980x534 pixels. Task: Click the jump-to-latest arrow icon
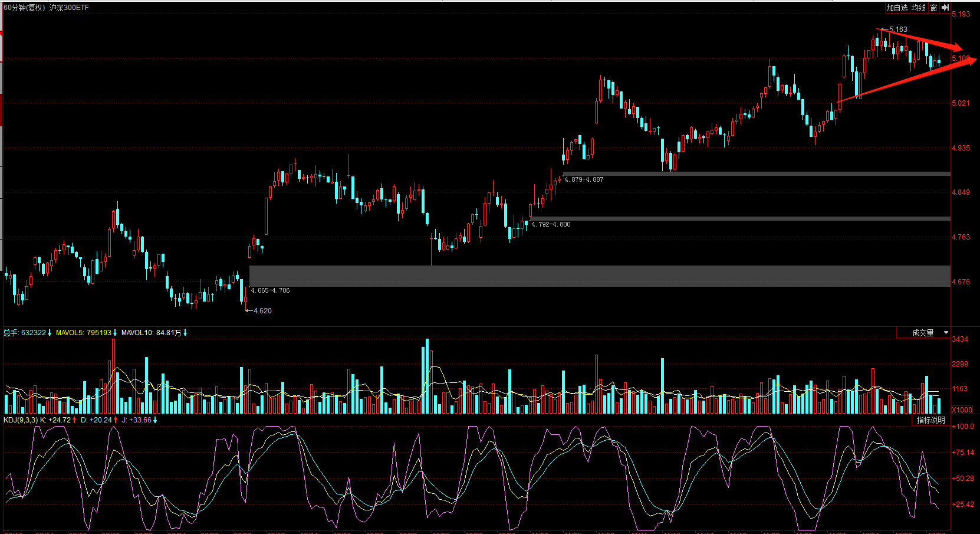(945, 8)
